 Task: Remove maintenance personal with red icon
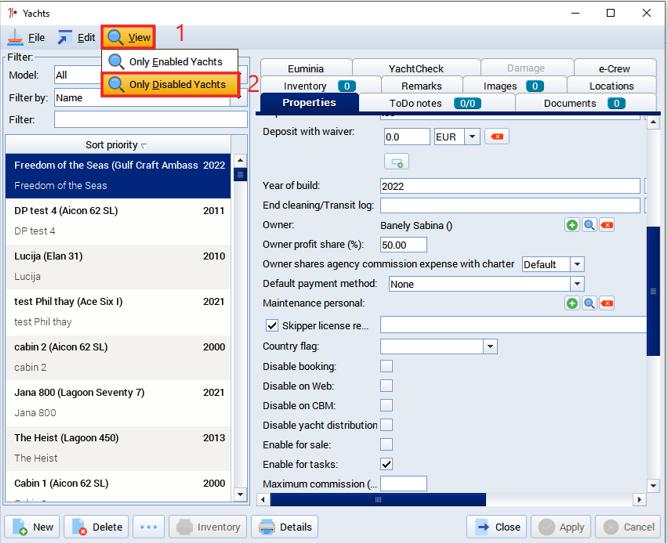[x=607, y=303]
